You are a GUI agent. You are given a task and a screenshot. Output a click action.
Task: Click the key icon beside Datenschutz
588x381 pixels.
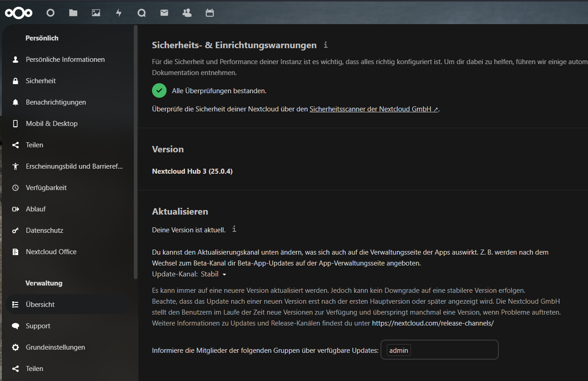15,231
